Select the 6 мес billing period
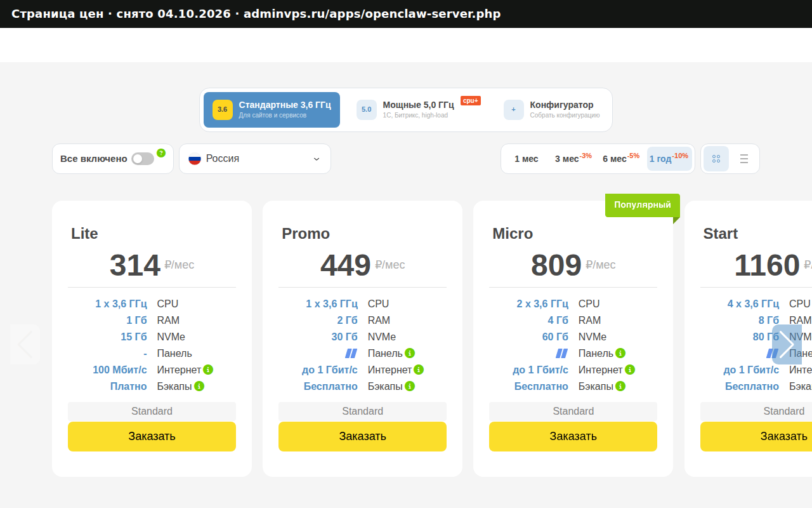812x508 pixels. (x=621, y=159)
